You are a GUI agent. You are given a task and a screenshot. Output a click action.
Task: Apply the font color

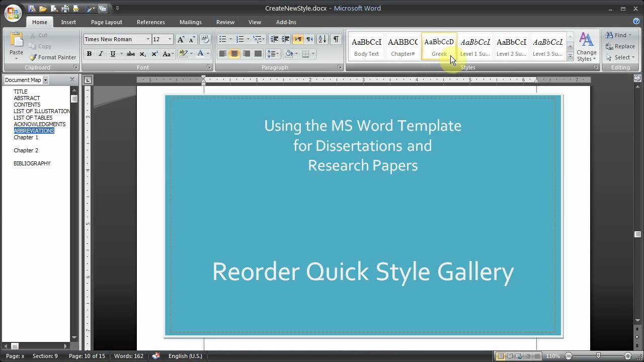(x=200, y=54)
